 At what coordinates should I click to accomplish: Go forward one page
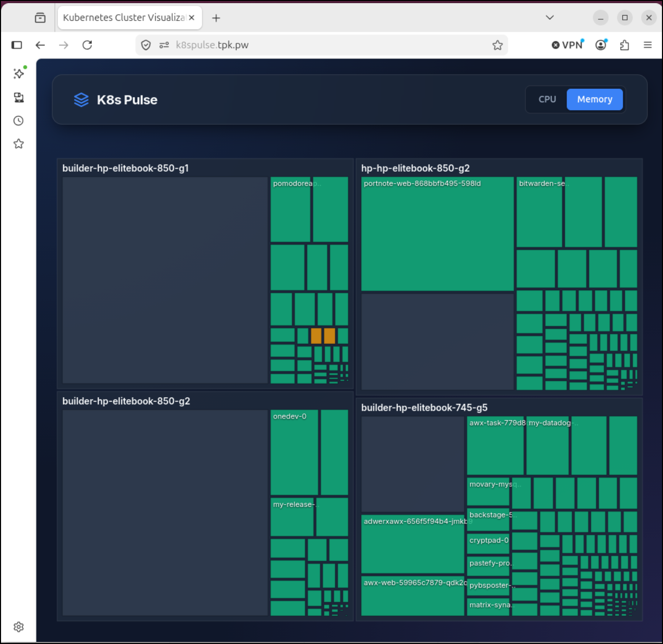(x=64, y=45)
